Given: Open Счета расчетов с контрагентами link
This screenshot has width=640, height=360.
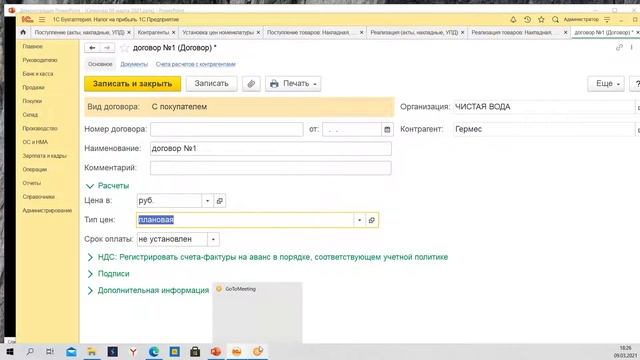Looking at the screenshot, I should [196, 64].
